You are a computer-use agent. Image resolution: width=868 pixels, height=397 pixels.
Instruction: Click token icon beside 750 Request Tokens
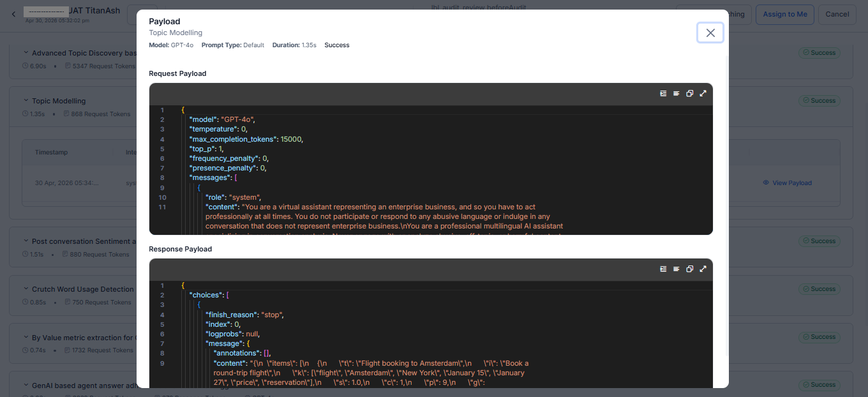pos(66,302)
